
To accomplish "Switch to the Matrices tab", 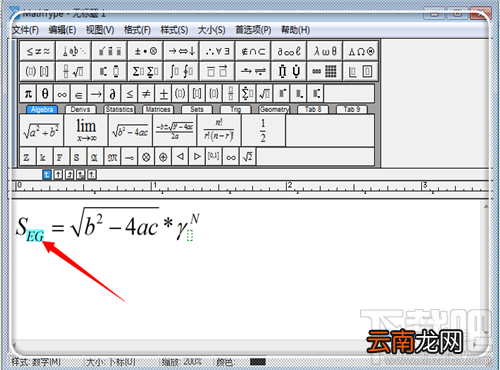I will tap(158, 109).
